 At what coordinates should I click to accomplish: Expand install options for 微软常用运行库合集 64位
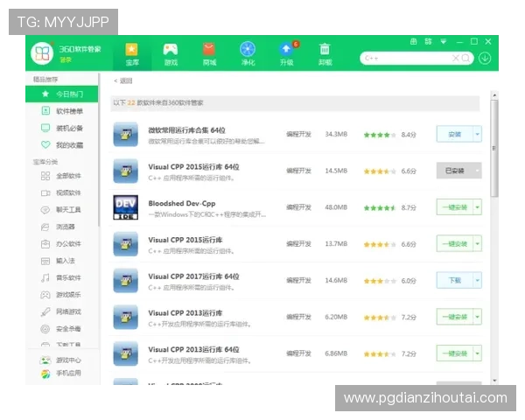pyautogui.click(x=478, y=134)
